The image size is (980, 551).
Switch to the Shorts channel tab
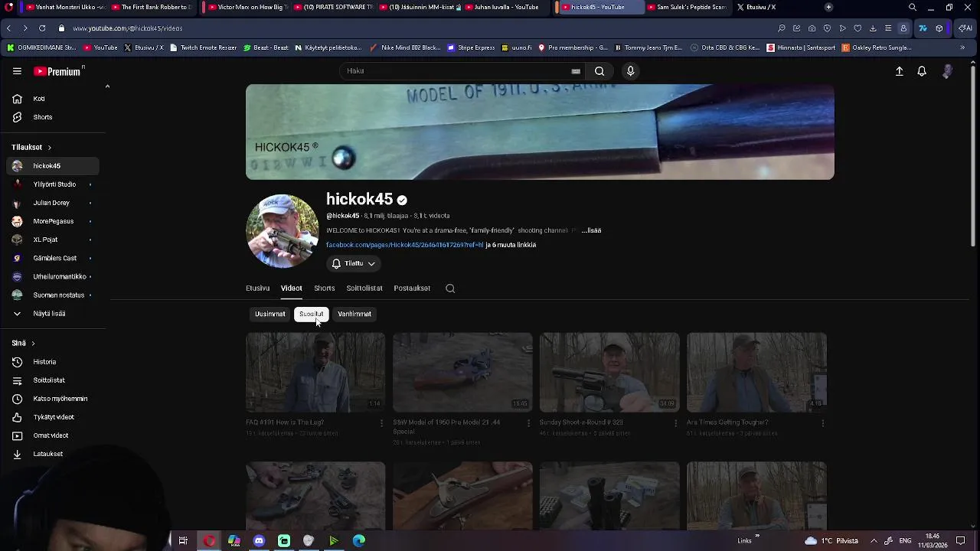(324, 289)
